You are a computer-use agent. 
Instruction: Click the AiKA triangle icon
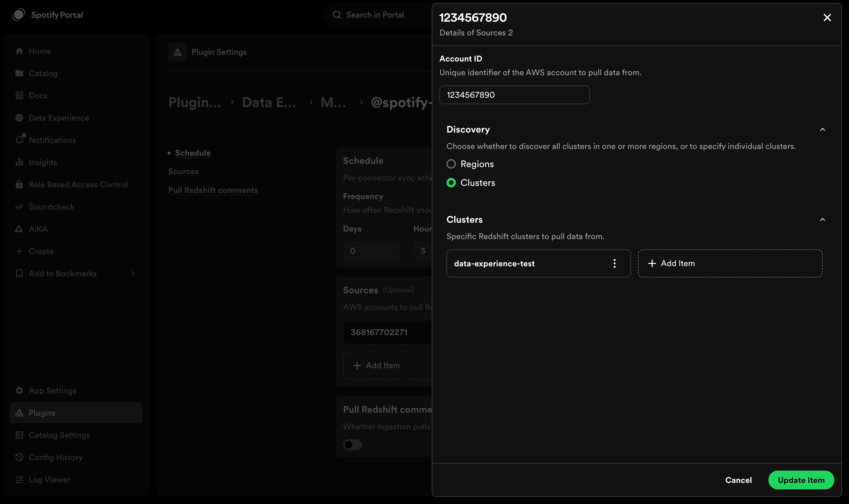(x=19, y=229)
